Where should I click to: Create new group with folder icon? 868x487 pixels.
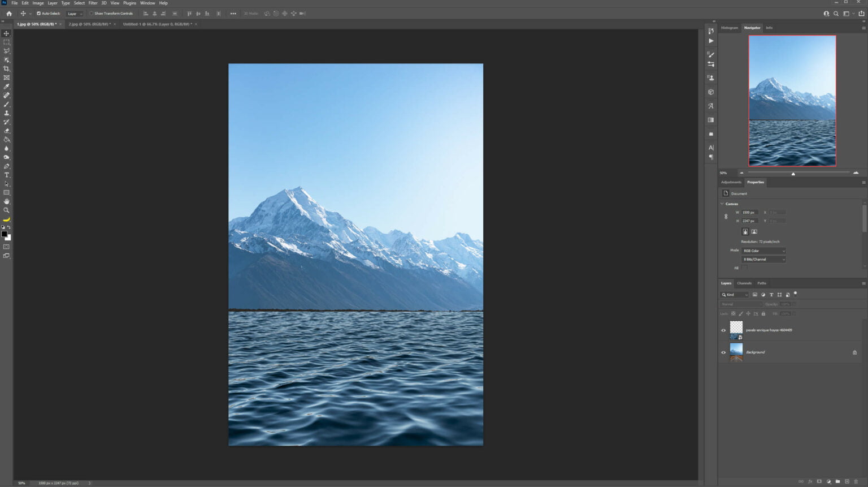coord(837,481)
